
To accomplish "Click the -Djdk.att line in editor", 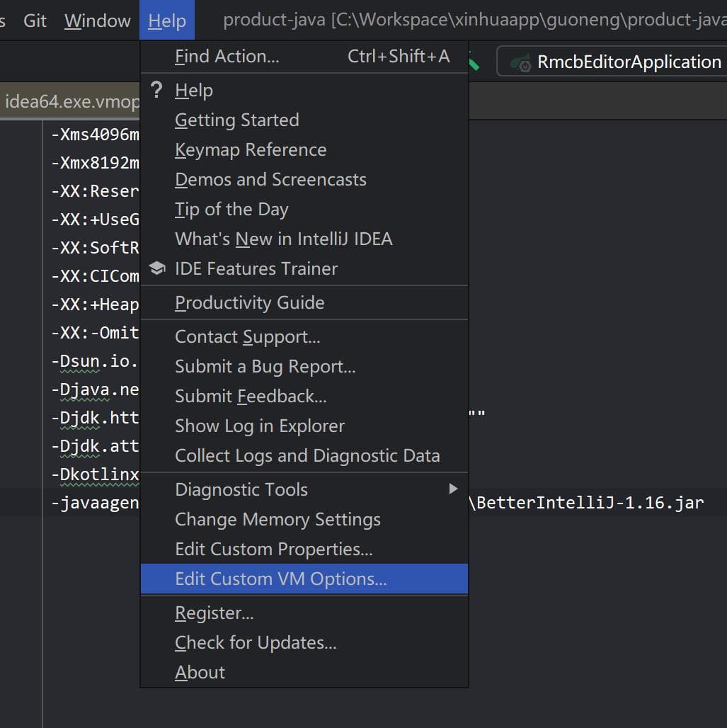I will (x=95, y=446).
